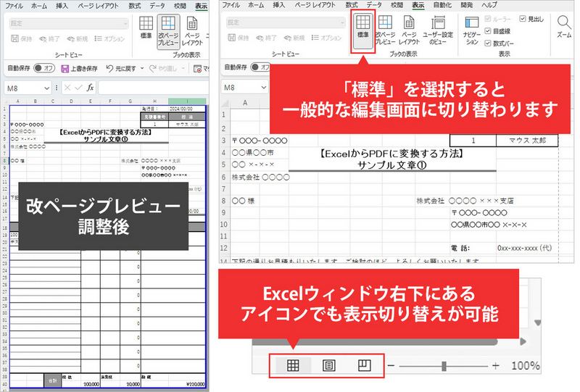This screenshot has height=392, width=580.
Task: Click ページレイアウト view icon in standard-view window
Action: (409, 30)
